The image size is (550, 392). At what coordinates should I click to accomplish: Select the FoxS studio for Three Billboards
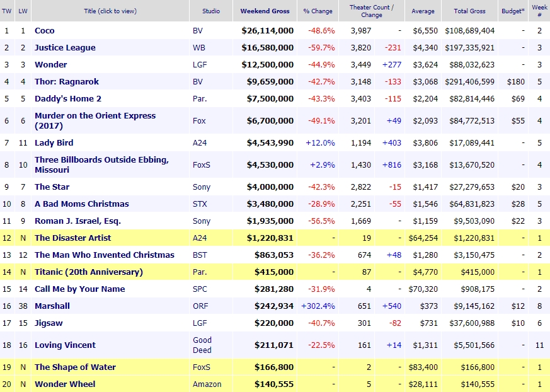point(202,164)
